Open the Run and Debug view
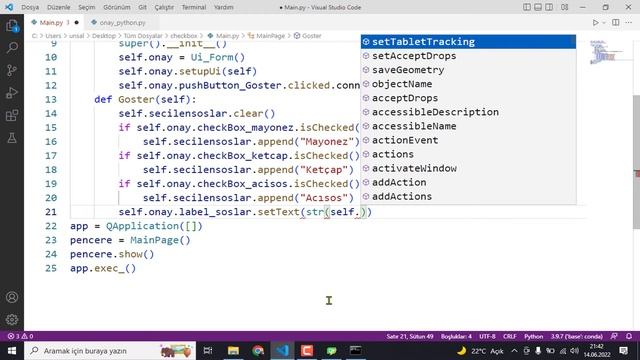640x360 pixels. [12, 93]
